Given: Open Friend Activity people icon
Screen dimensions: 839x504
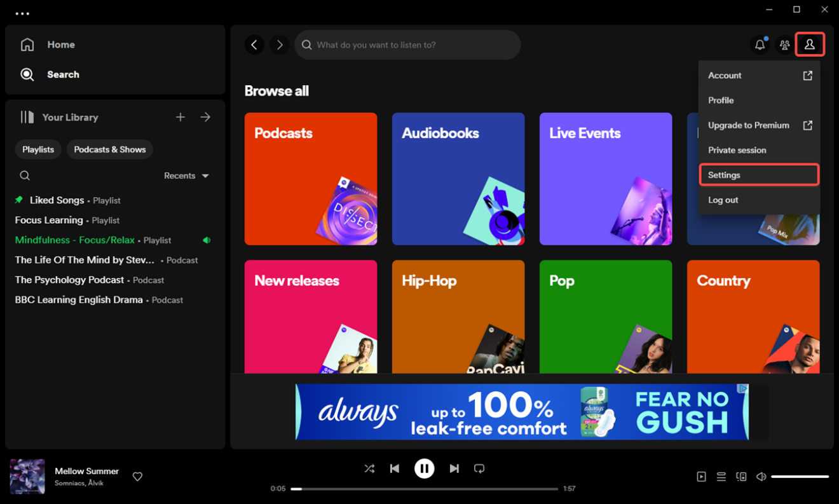Looking at the screenshot, I should pyautogui.click(x=784, y=44).
